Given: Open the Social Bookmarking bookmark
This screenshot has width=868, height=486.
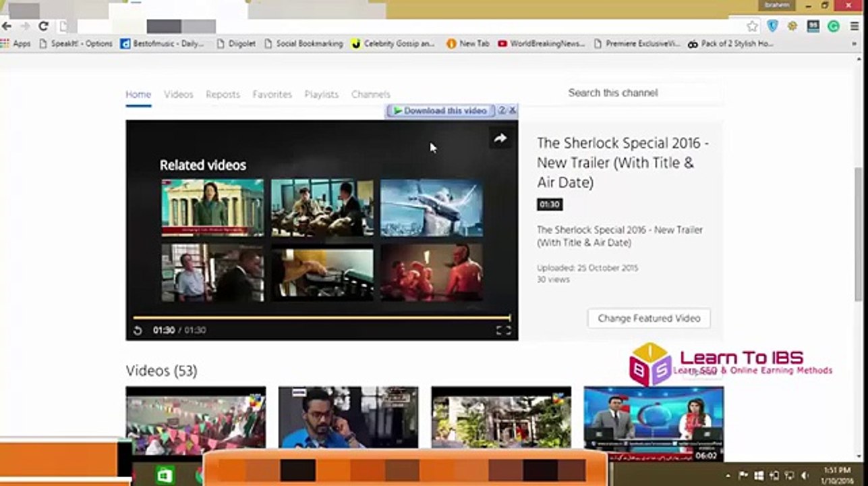Looking at the screenshot, I should [303, 44].
